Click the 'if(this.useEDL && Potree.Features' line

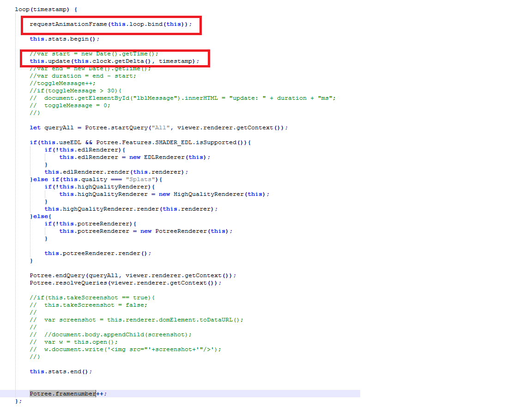140,143
